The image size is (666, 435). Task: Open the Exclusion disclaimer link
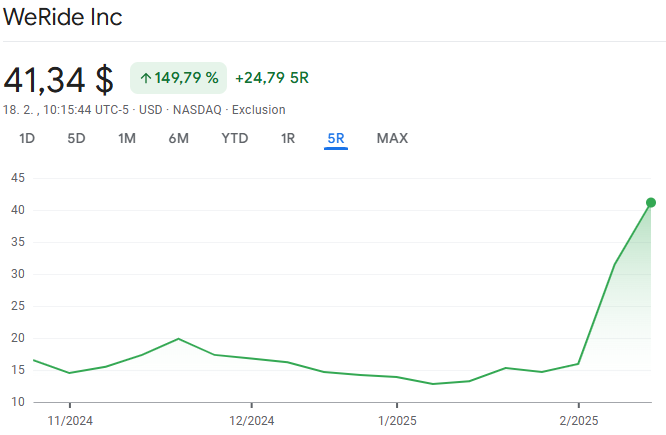pyautogui.click(x=259, y=110)
